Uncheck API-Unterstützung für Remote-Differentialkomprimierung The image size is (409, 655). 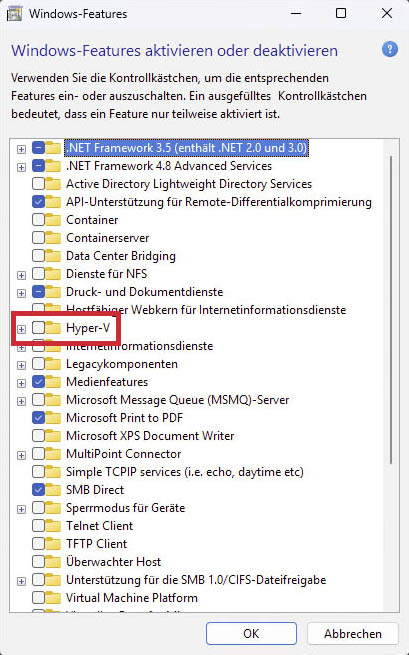(38, 202)
